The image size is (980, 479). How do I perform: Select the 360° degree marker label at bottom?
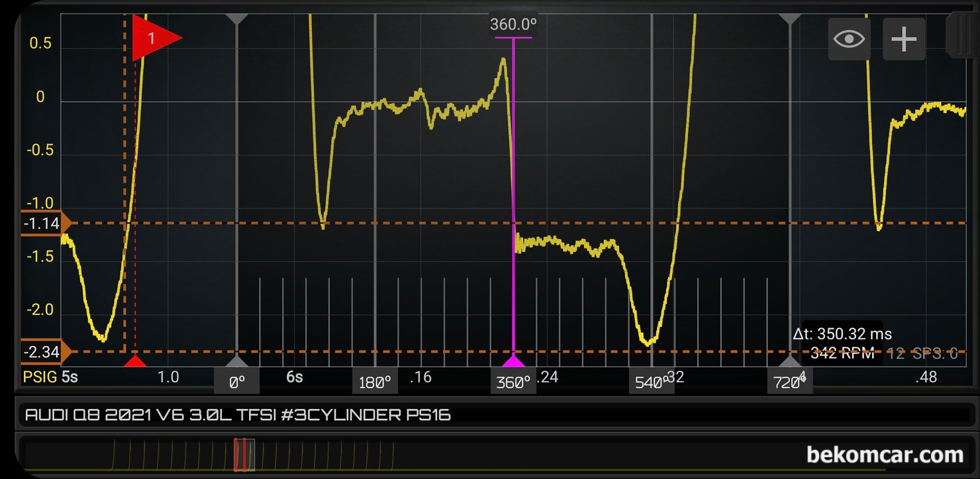[x=513, y=382]
